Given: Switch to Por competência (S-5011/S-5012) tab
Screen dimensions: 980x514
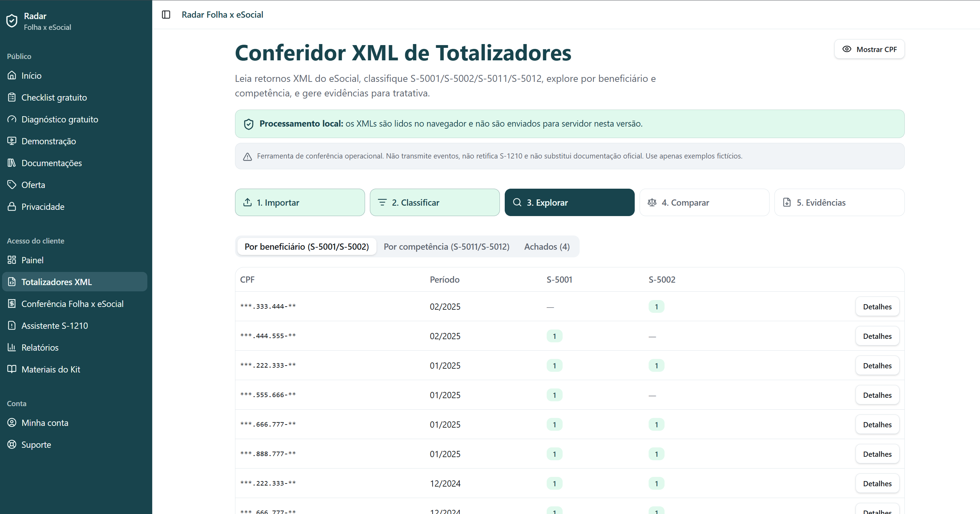Looking at the screenshot, I should (446, 246).
